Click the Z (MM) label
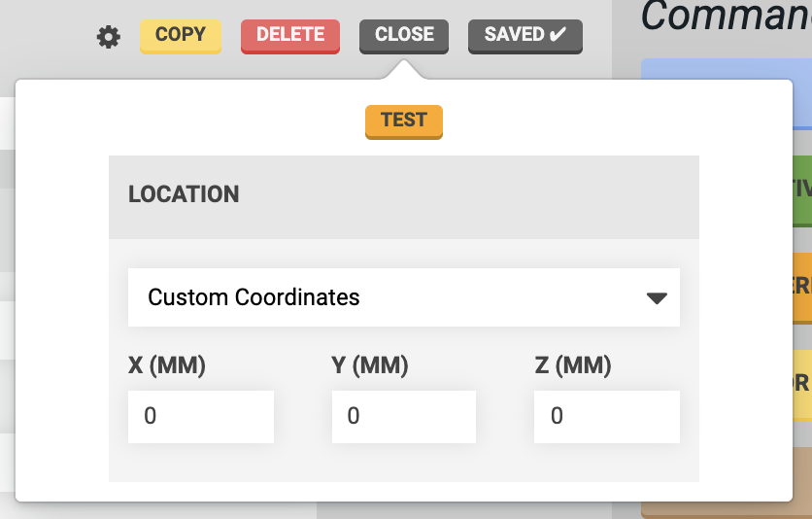The height and width of the screenshot is (519, 812). pos(573,365)
